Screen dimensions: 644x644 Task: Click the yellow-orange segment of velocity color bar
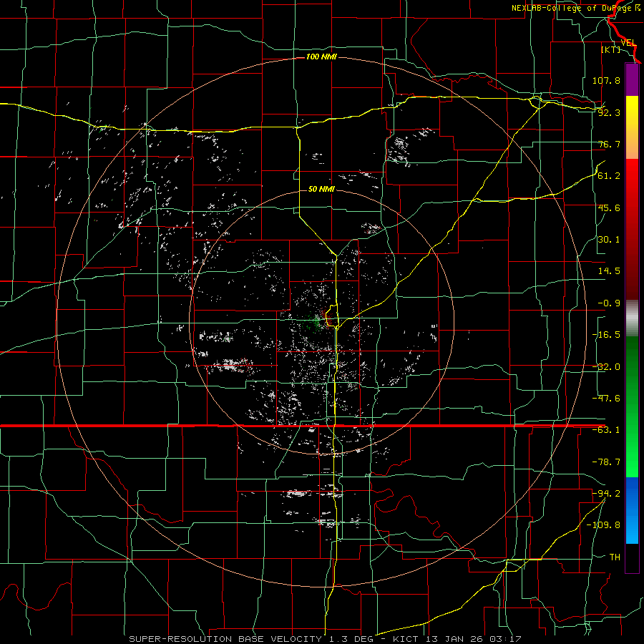pyautogui.click(x=632, y=127)
